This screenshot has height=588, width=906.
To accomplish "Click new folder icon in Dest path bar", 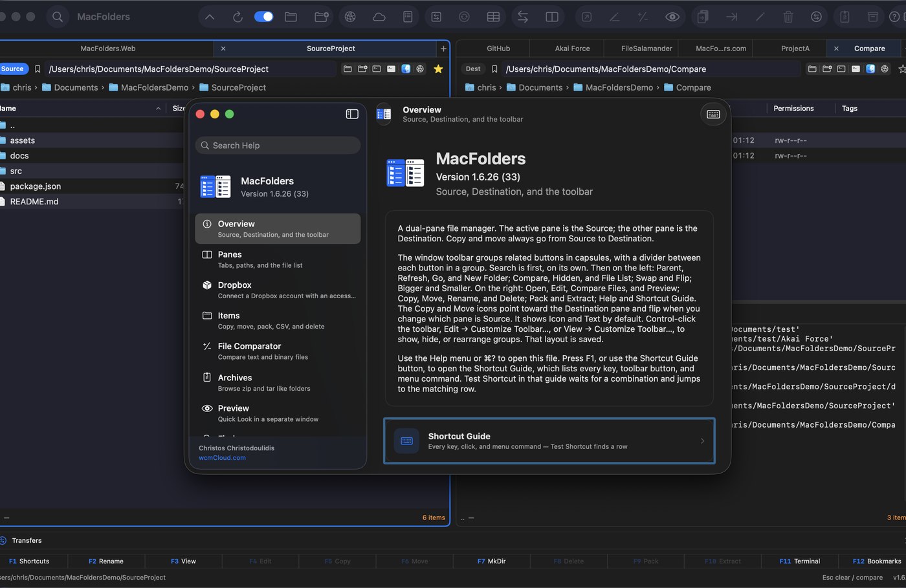I will click(x=827, y=69).
